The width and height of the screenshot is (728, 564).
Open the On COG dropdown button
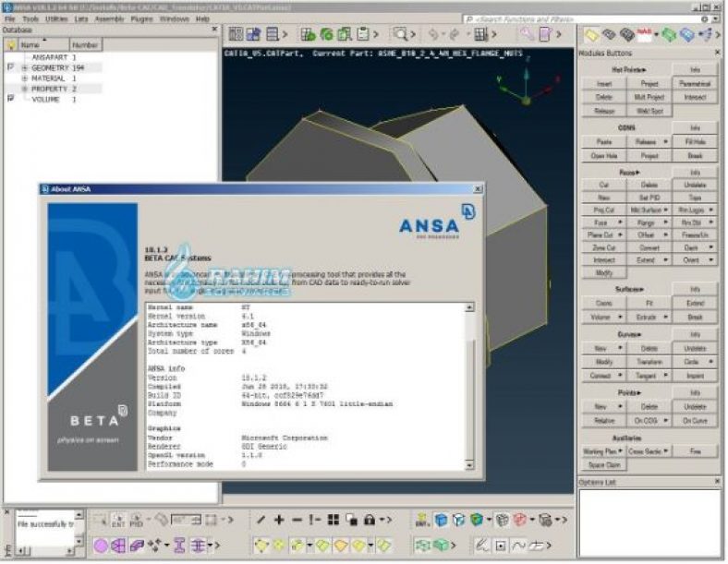(649, 421)
